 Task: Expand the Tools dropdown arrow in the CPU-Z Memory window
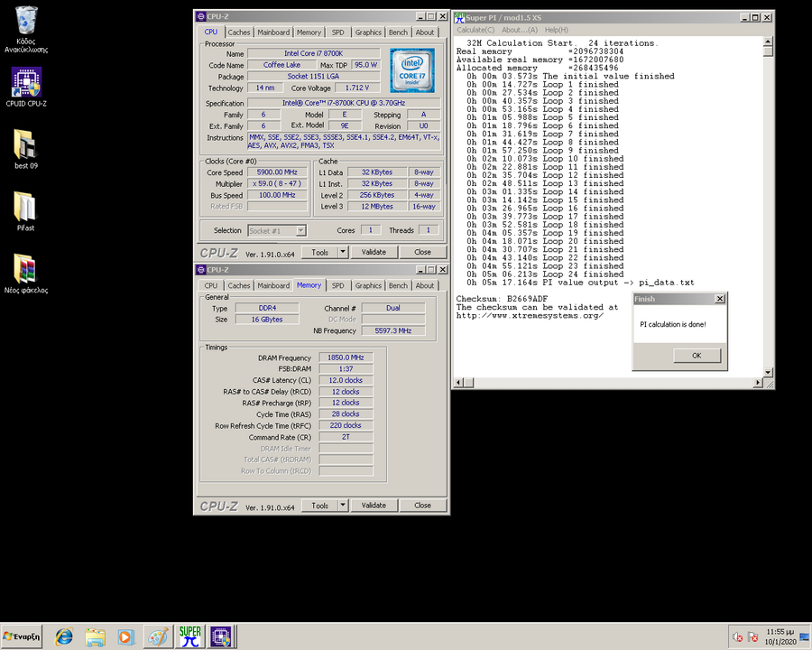click(343, 506)
